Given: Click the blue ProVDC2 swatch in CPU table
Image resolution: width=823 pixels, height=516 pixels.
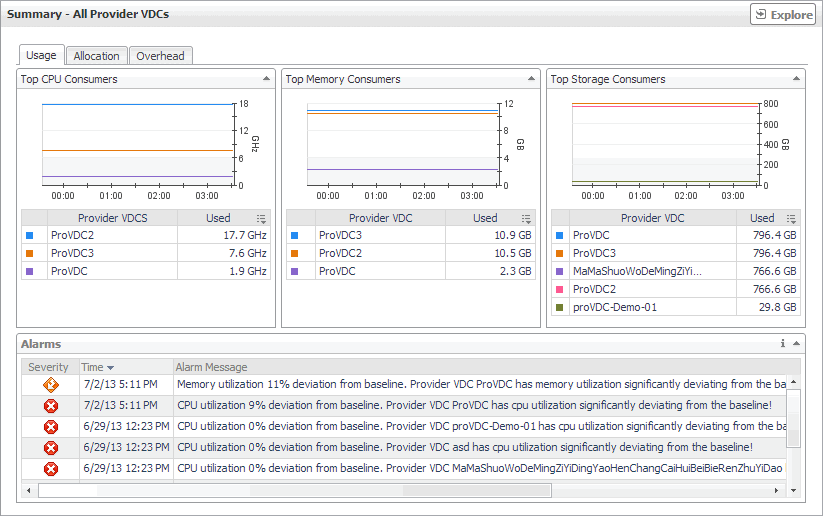Looking at the screenshot, I should [x=29, y=235].
